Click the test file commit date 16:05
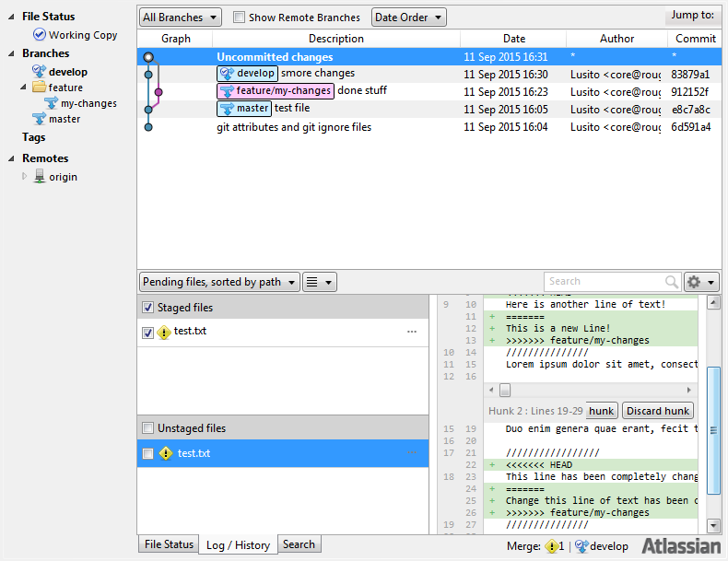This screenshot has height=561, width=728. (506, 110)
